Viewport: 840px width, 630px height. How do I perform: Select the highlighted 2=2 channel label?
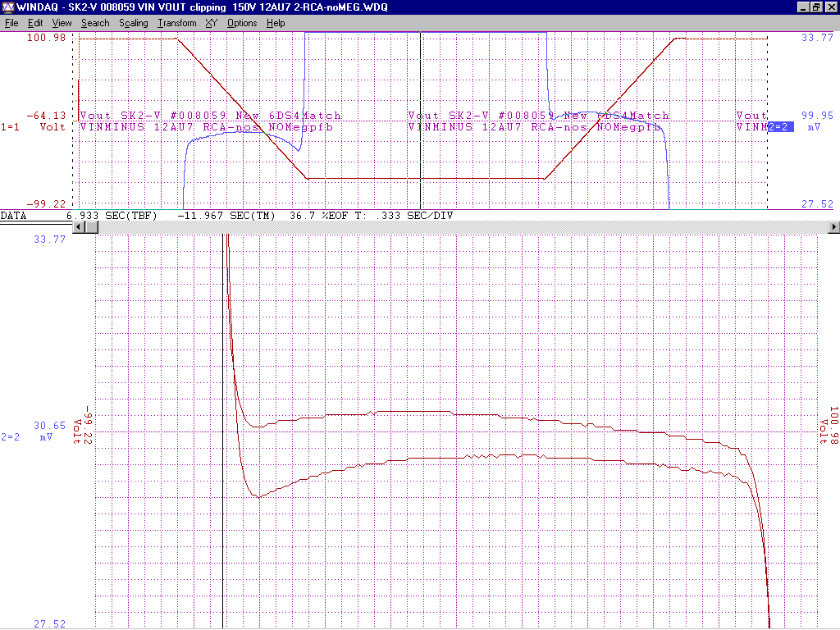(x=780, y=127)
